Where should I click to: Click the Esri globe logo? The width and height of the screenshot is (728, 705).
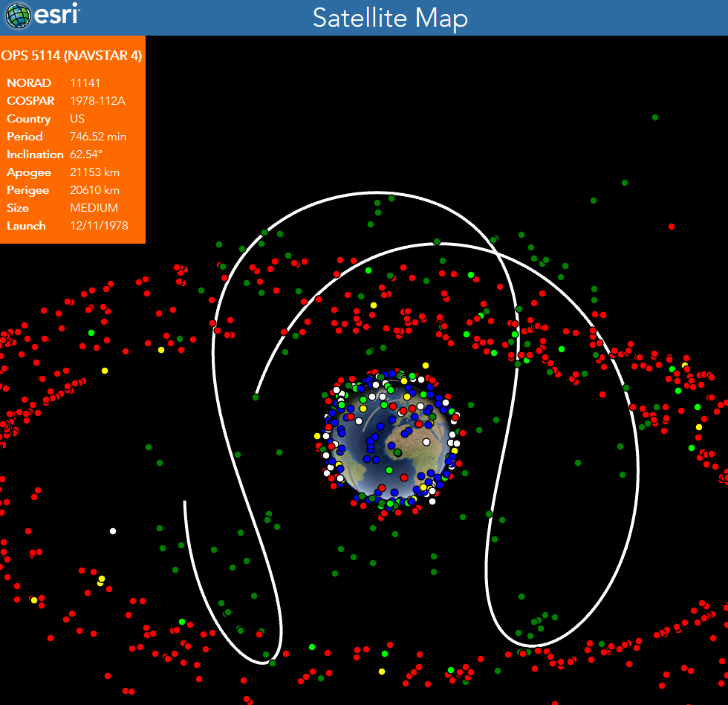click(x=18, y=16)
